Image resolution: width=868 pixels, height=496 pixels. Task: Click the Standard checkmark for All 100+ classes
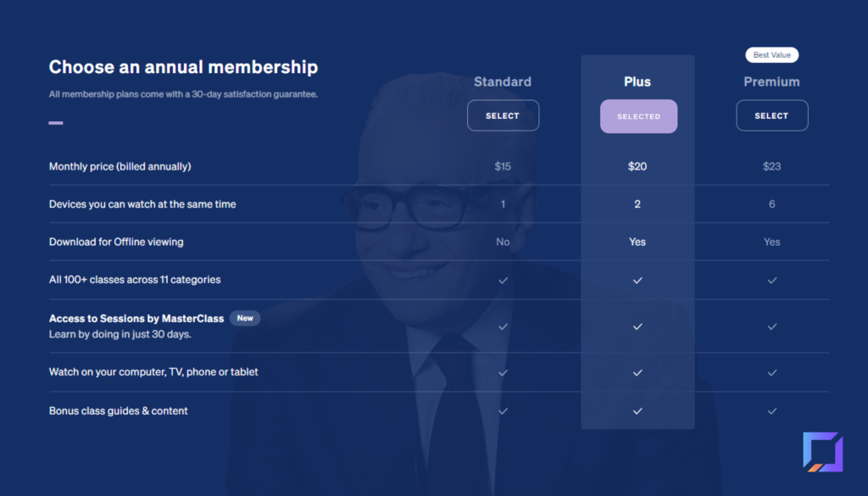503,280
